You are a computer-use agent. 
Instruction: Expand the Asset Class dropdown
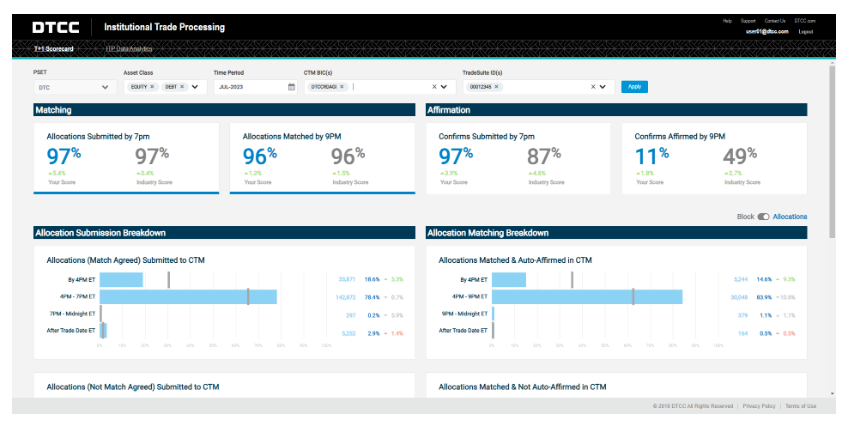(x=195, y=87)
